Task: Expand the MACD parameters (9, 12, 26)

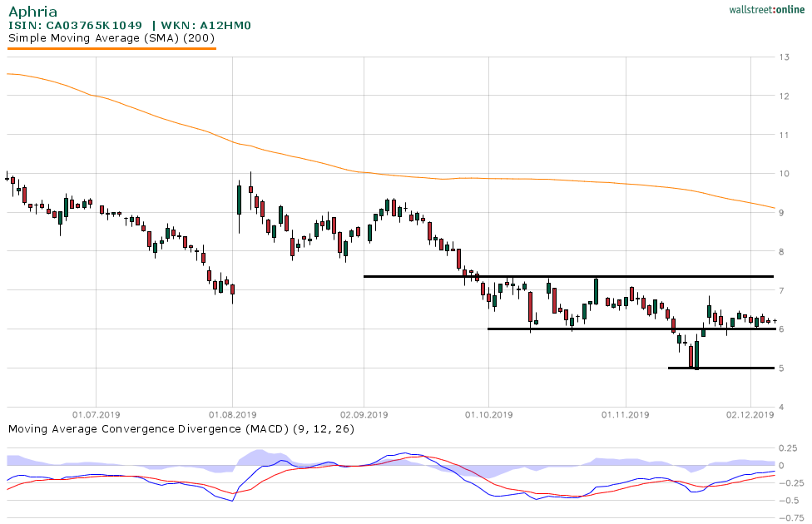Action: 323,428
